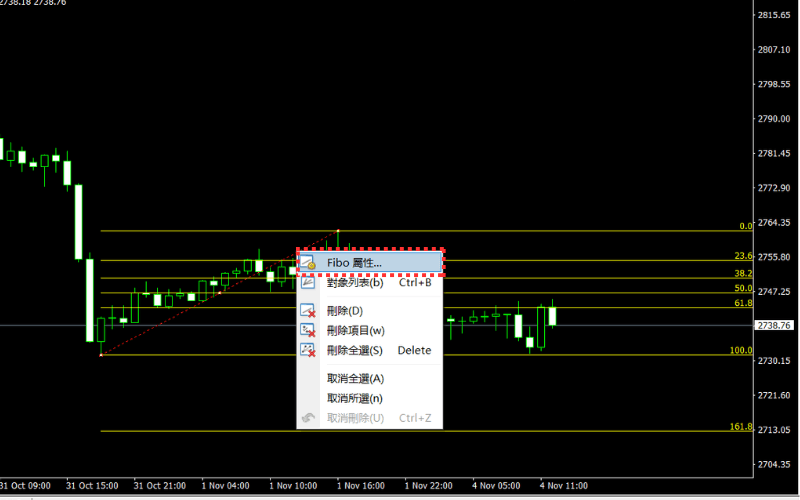Click the 0.0 Fibonacci level label
This screenshot has height=500, width=800.
tap(745, 226)
